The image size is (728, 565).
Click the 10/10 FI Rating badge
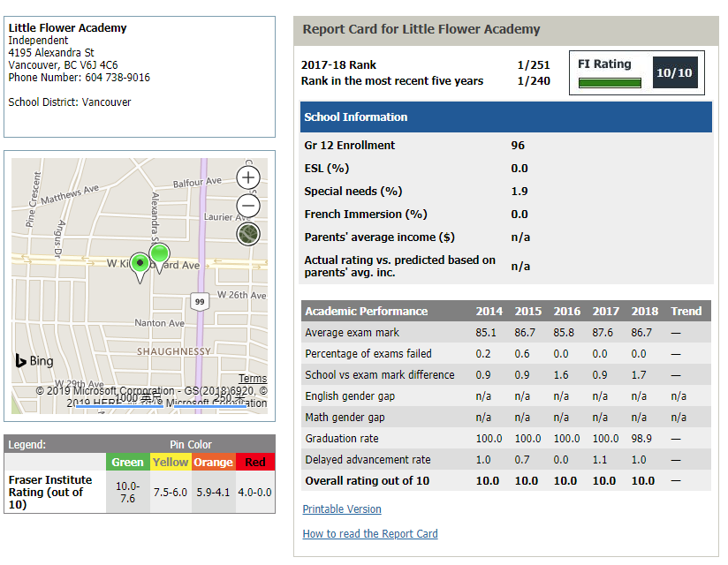point(675,72)
